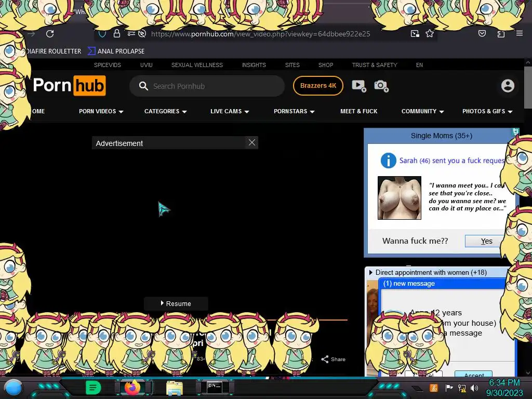
Task: Save page to Pocket icon
Action: click(x=482, y=33)
